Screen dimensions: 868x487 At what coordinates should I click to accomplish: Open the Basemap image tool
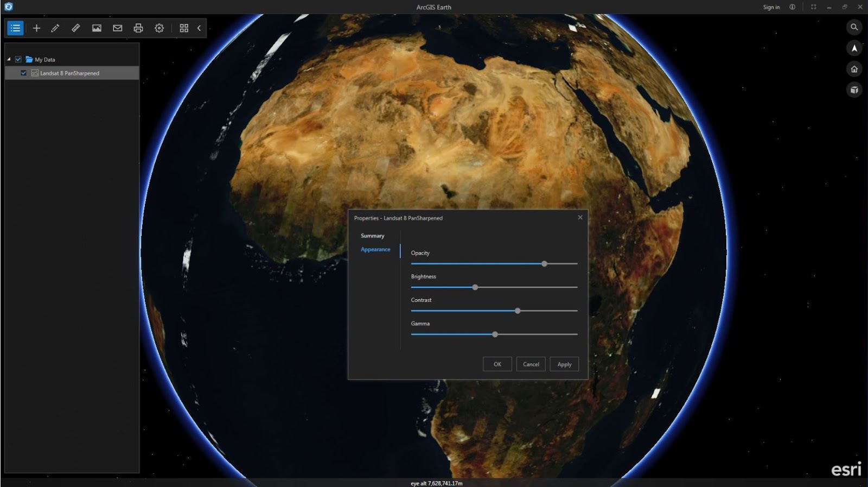(97, 28)
